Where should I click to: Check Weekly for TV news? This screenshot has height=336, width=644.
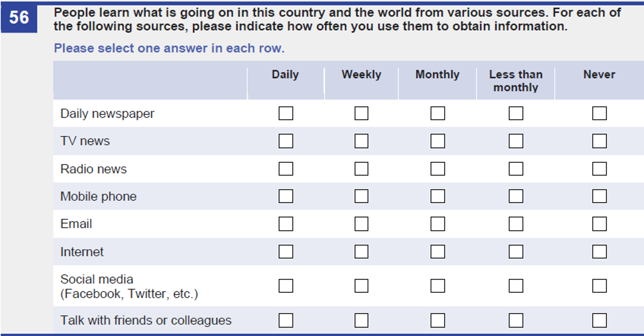coord(361,141)
